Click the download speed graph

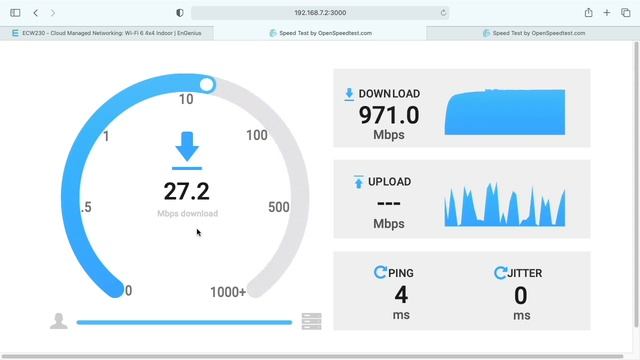505,112
